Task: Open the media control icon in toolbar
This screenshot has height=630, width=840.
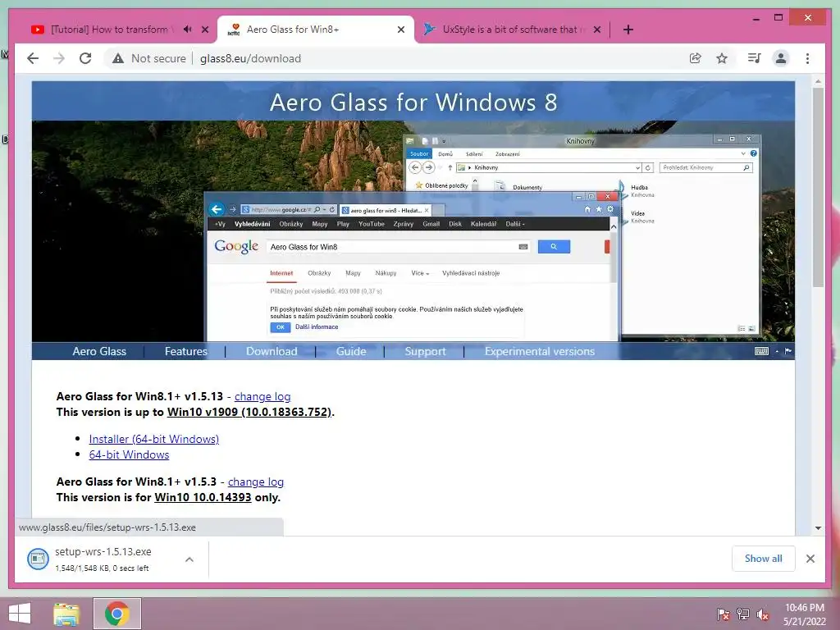Action: pos(755,58)
